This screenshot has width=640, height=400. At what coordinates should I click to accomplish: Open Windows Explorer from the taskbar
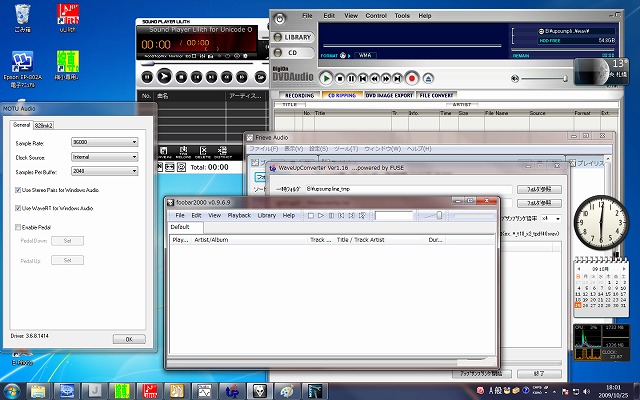point(38,391)
